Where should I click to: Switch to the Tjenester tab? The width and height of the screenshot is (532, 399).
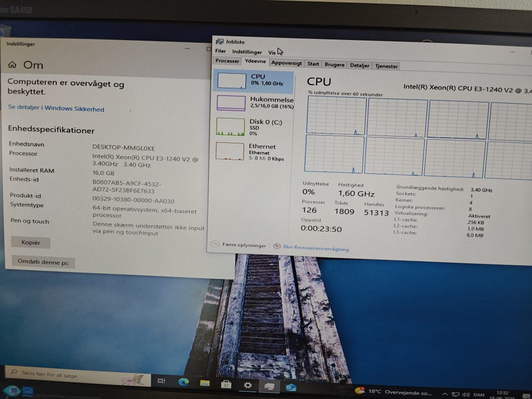[386, 66]
